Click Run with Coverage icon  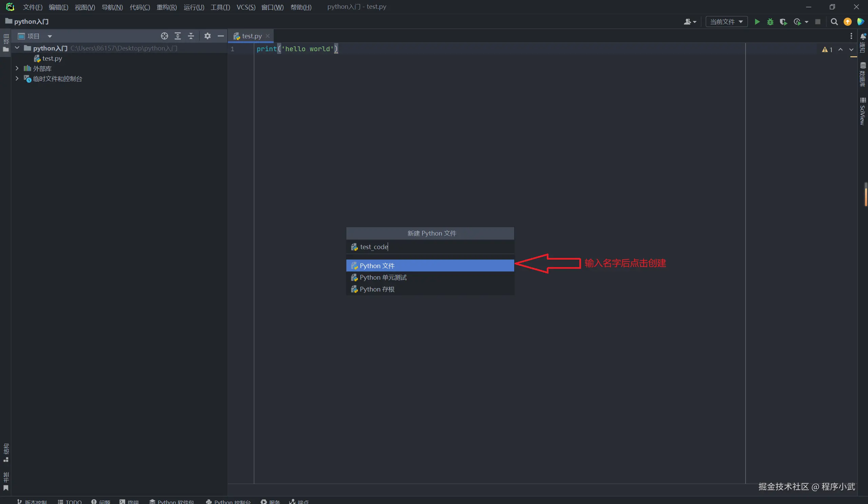click(783, 22)
